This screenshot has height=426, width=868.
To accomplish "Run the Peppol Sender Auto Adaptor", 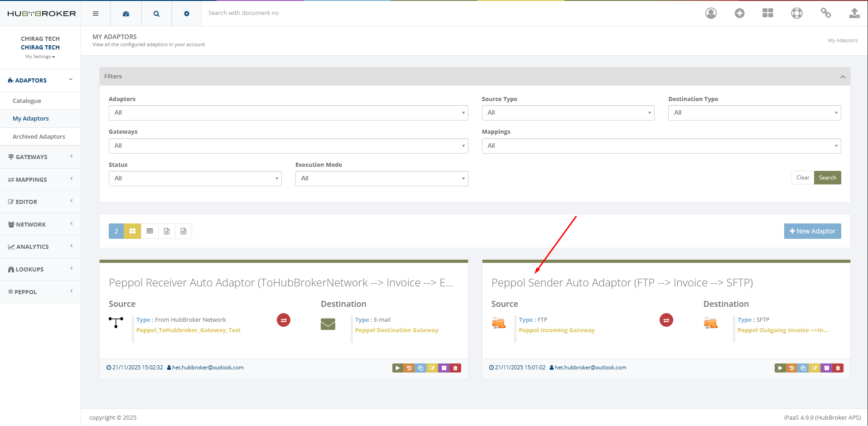I will 780,368.
